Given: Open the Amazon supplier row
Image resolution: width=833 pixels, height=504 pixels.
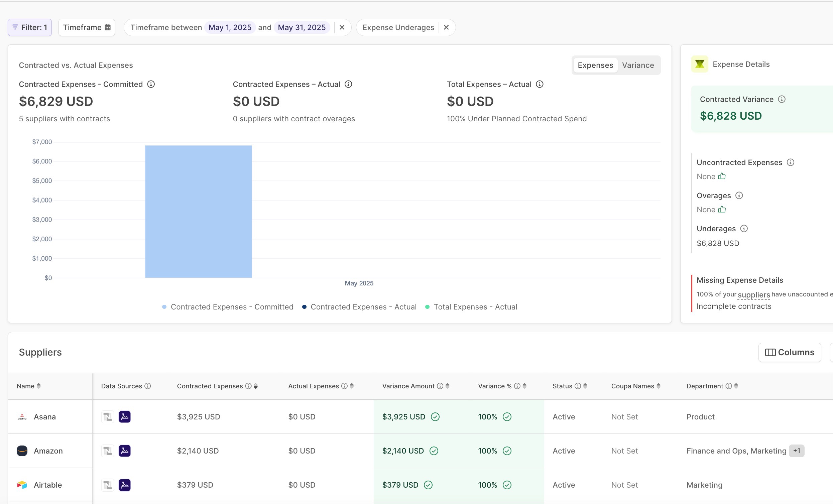Looking at the screenshot, I should [x=420, y=451].
